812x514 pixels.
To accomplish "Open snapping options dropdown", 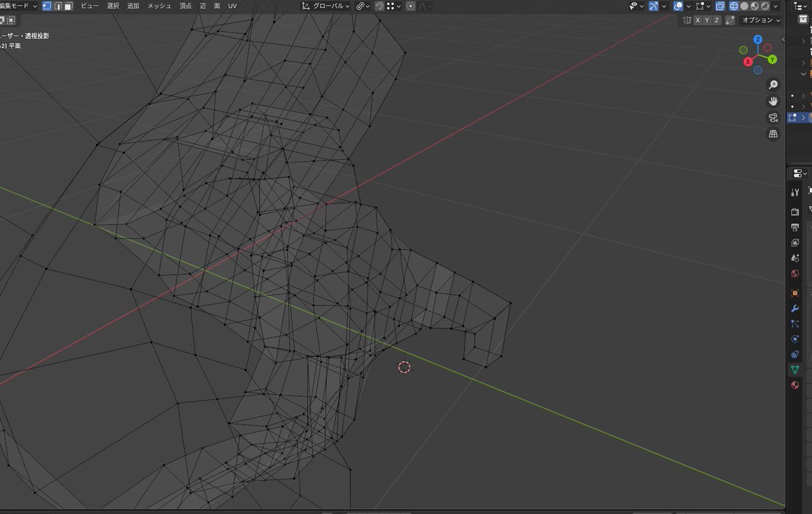I will [x=394, y=6].
